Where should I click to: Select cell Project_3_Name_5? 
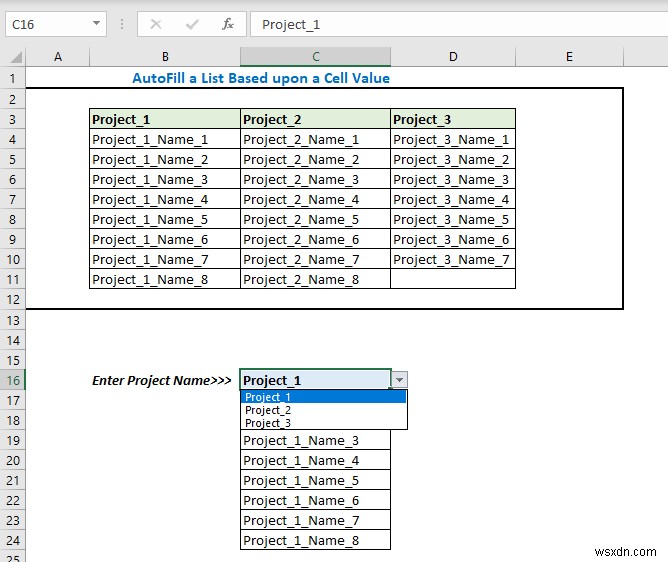[x=453, y=219]
